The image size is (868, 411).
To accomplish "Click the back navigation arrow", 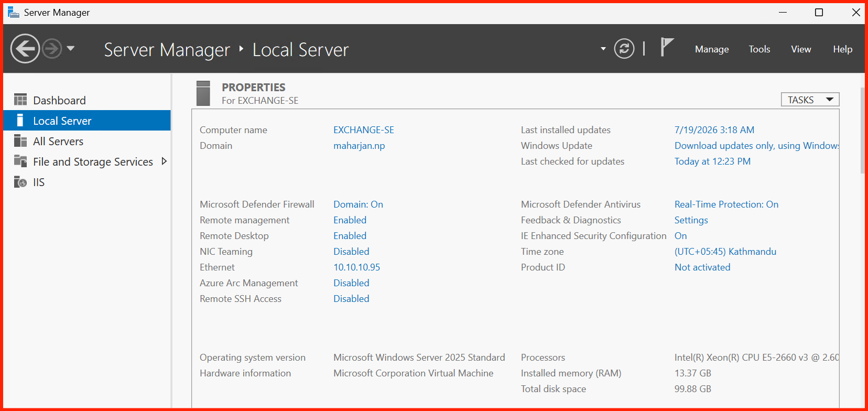I will tap(25, 49).
